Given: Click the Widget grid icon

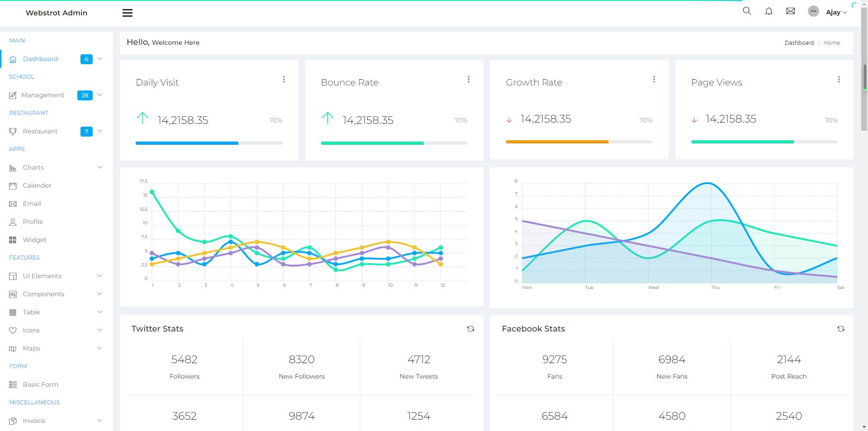Looking at the screenshot, I should pyautogui.click(x=13, y=240).
